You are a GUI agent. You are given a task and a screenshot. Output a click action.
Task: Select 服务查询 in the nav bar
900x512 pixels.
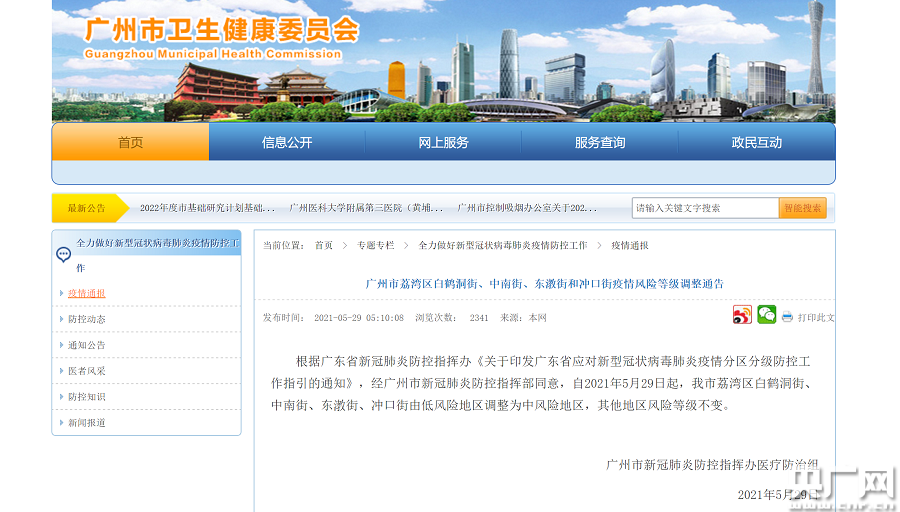click(600, 142)
